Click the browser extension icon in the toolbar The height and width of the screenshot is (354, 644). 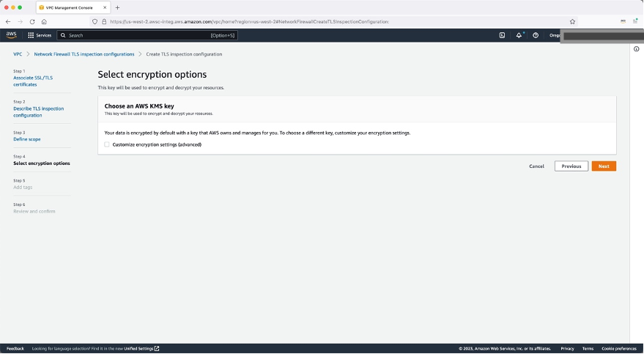click(623, 21)
